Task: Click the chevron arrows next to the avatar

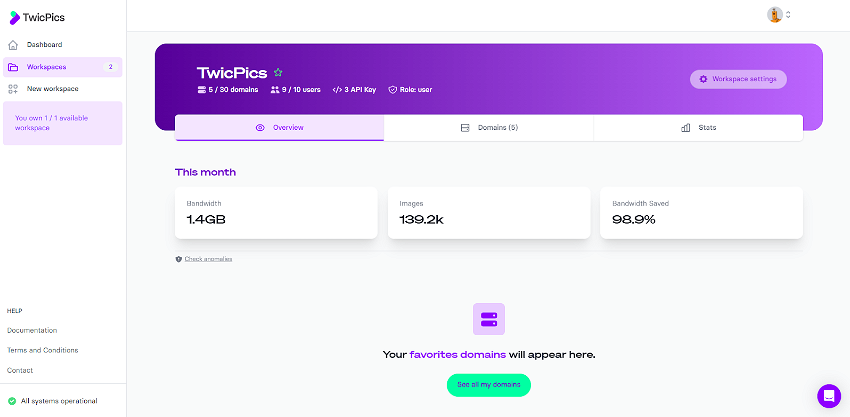Action: pos(788,15)
